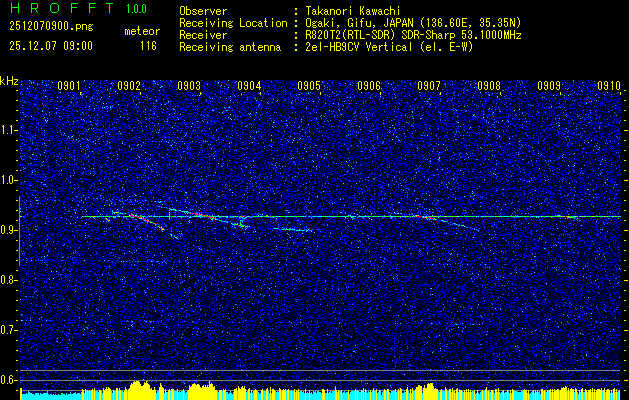Click time marker 0910
The image size is (629, 400).
pos(609,86)
